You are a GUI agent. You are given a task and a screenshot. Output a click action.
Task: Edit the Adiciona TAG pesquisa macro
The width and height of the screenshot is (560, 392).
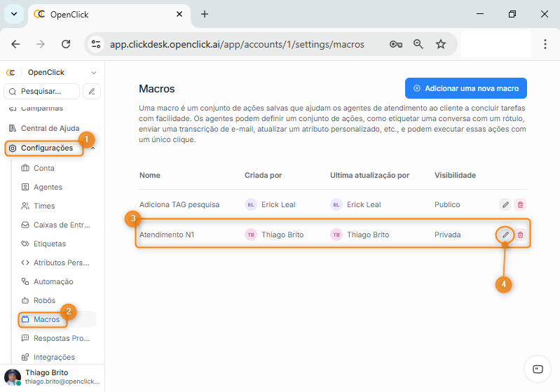point(505,204)
